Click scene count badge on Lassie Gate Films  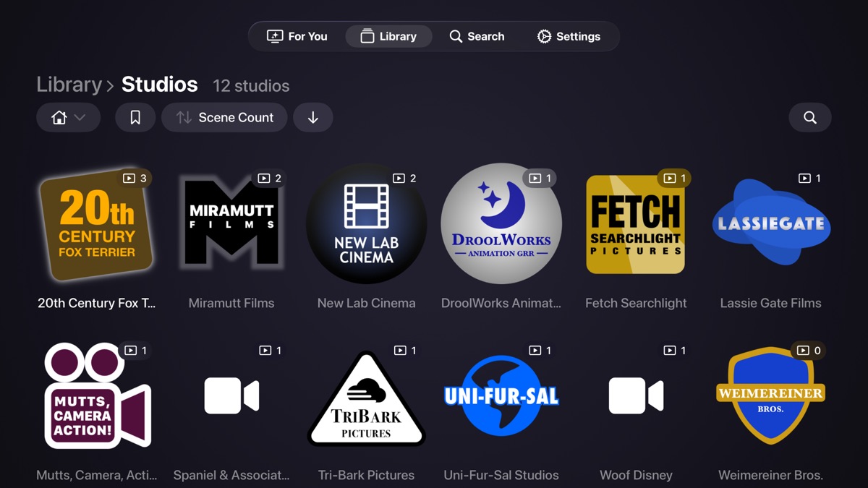point(809,178)
